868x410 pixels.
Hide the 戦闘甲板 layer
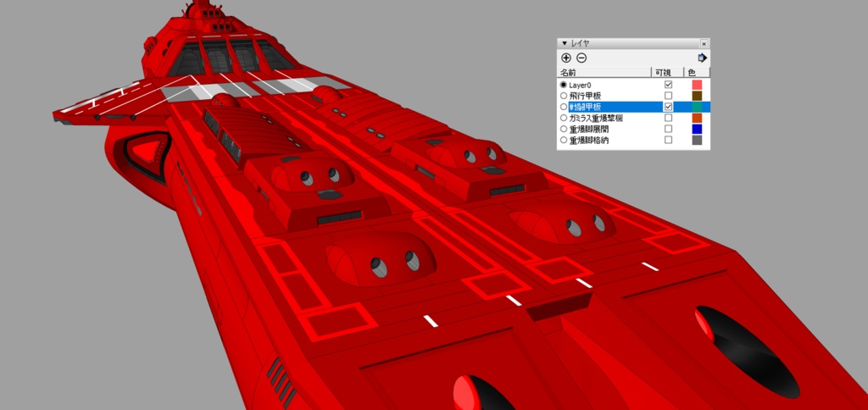point(668,107)
